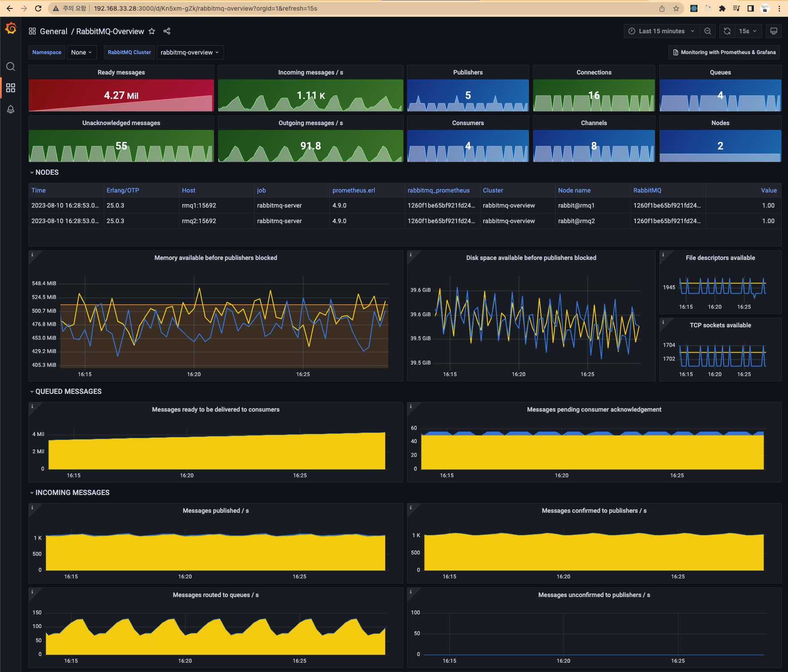The image size is (788, 672).
Task: Sort the table by Node name column
Action: 574,190
